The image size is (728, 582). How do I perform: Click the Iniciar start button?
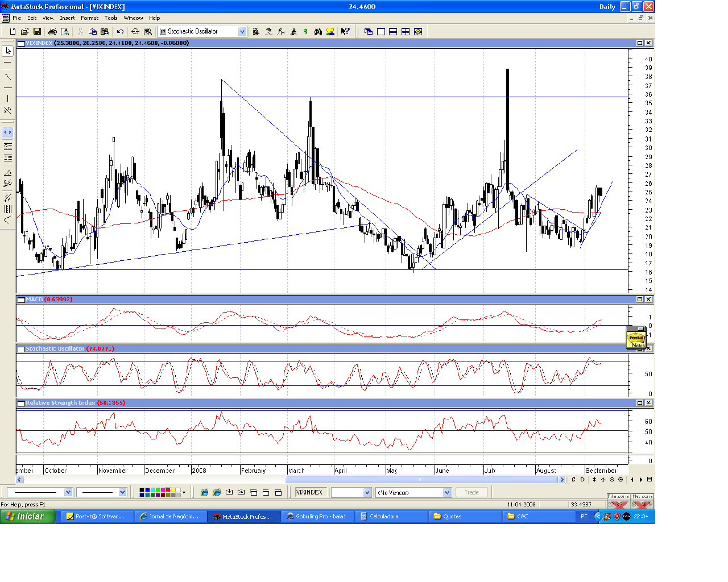pyautogui.click(x=28, y=516)
